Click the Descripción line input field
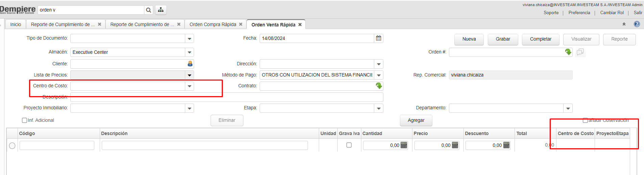 (205, 146)
